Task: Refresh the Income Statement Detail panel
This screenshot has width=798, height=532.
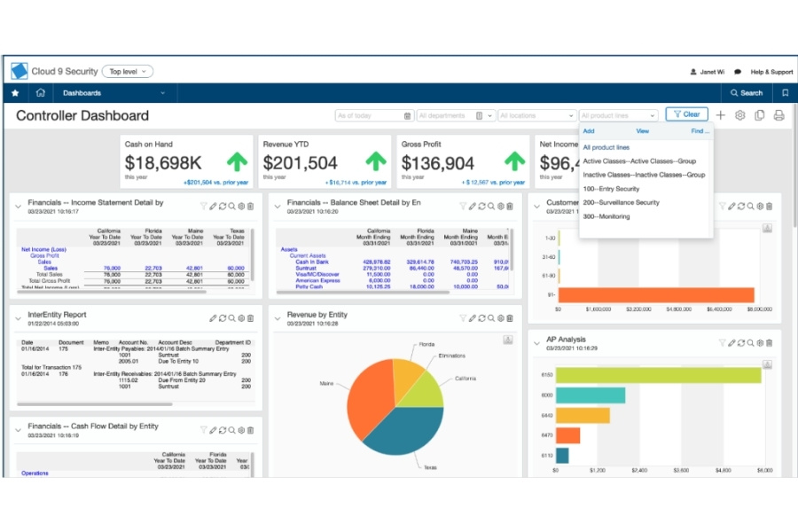Action: tap(223, 207)
